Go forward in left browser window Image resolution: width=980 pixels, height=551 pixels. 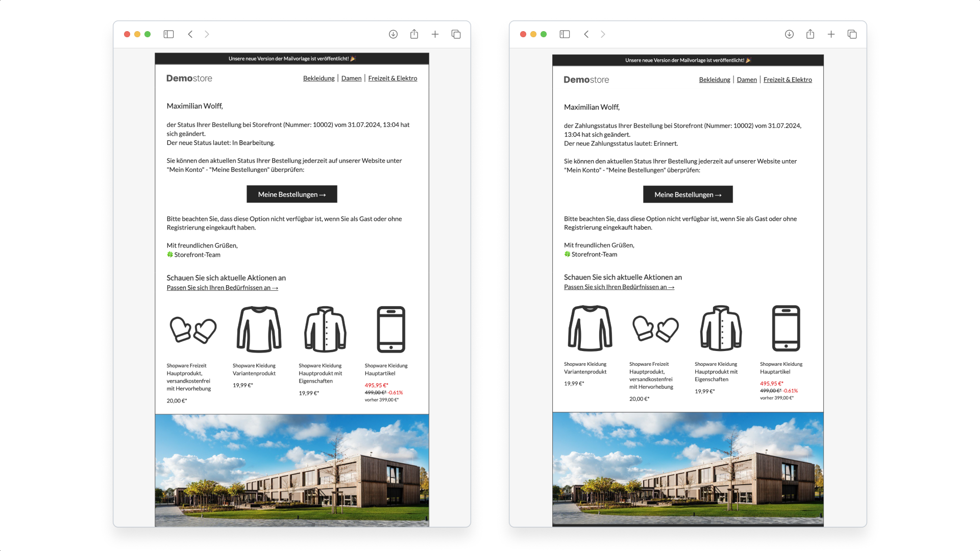coord(207,34)
